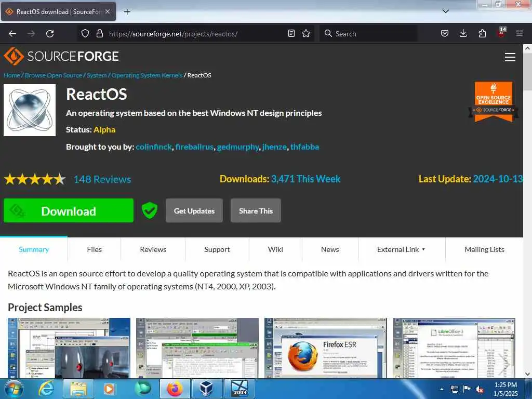Open Windows Explorer folder in taskbar
Screen dimensions: 532x399
coord(78,389)
